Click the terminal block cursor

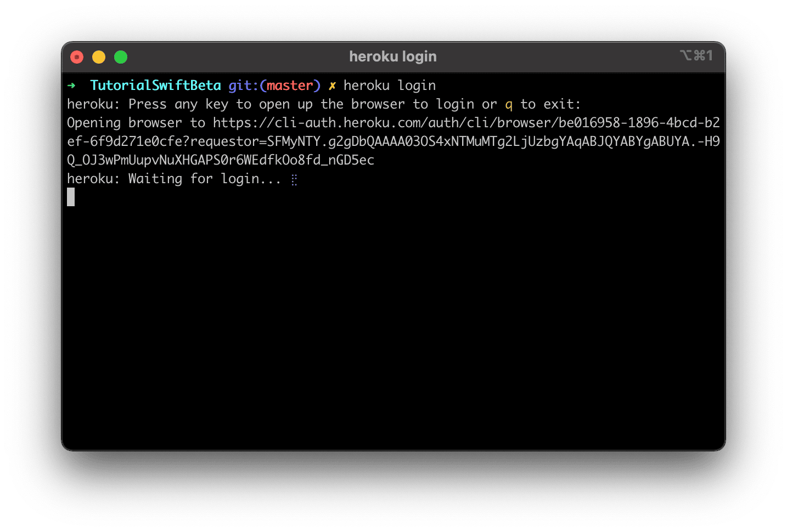71,197
